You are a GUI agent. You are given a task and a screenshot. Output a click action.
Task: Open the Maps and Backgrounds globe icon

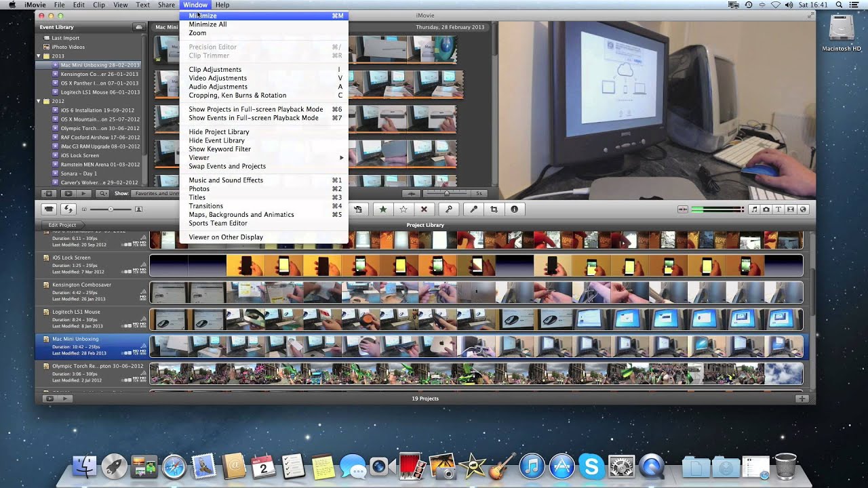803,209
